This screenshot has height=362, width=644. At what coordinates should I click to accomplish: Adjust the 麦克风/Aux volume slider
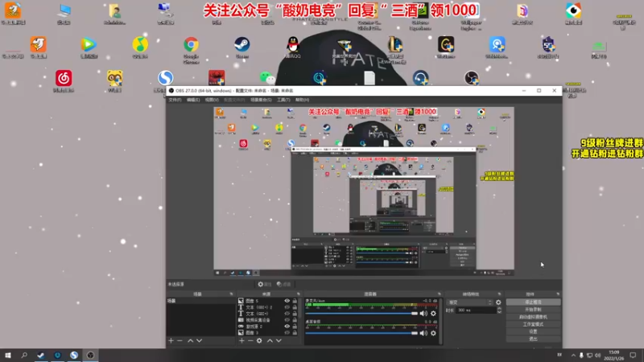(361, 314)
